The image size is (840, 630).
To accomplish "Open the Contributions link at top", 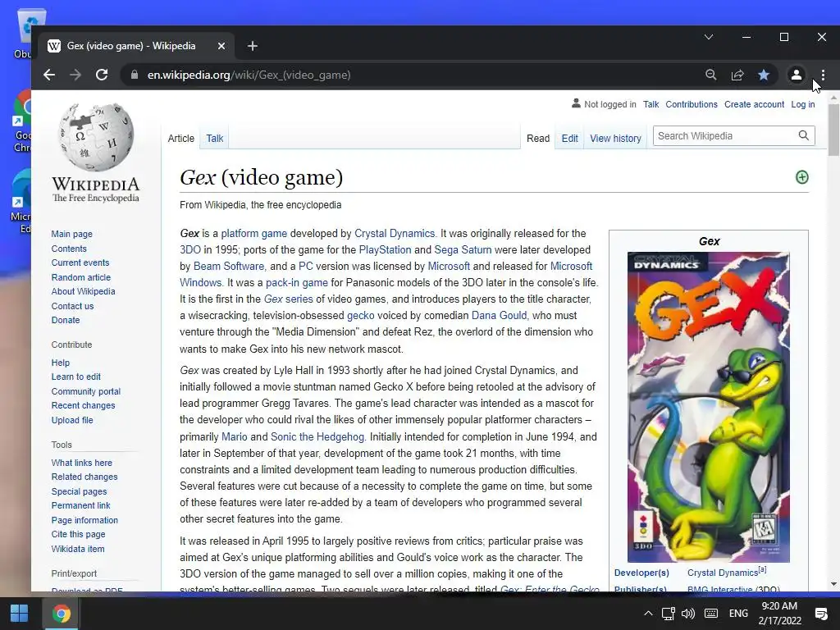I will pyautogui.click(x=691, y=104).
